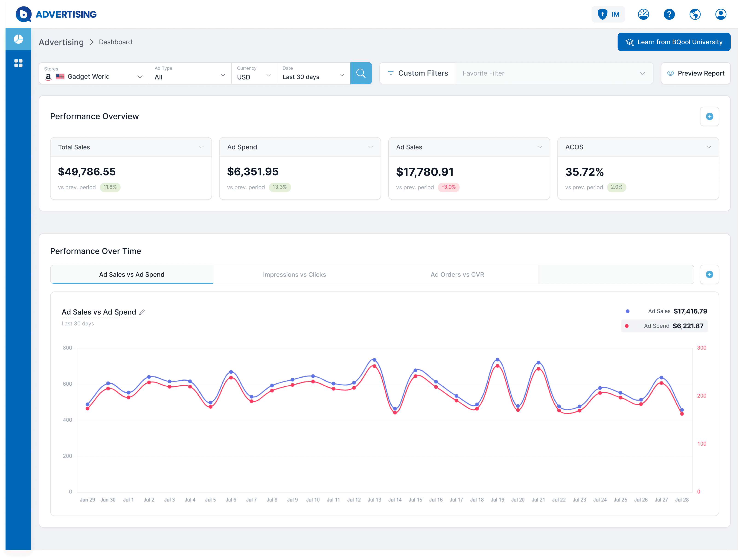
Task: Switch to Ad Sales vs Ad Spend tab
Action: click(x=132, y=274)
